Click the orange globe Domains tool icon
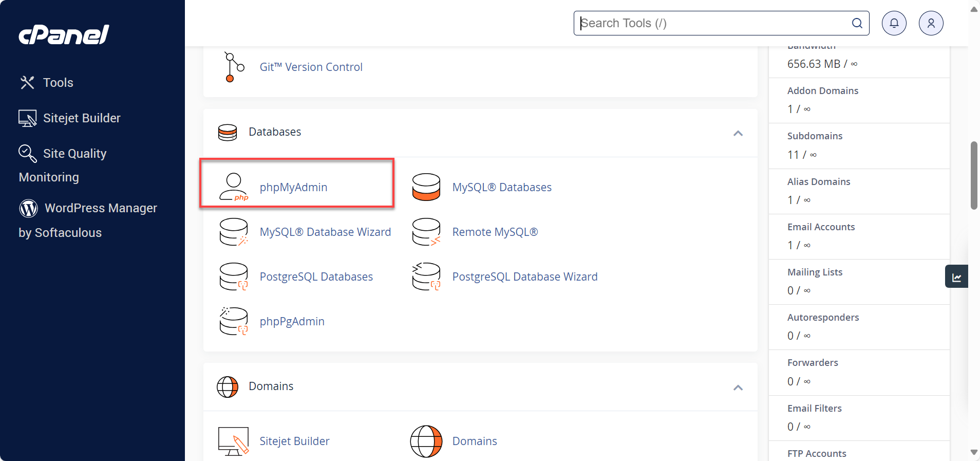Viewport: 980px width, 461px height. pos(426,441)
